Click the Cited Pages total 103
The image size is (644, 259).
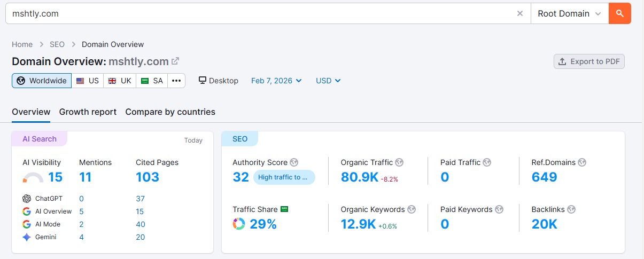[148, 177]
